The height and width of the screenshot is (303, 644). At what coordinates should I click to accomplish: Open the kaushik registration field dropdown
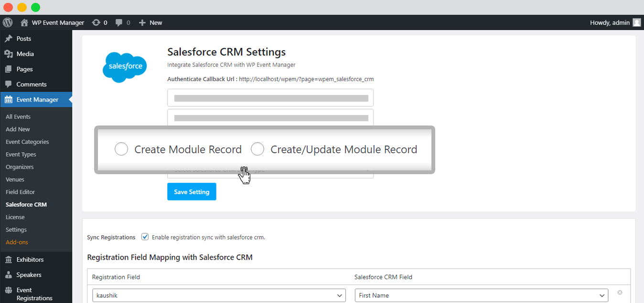coord(219,295)
